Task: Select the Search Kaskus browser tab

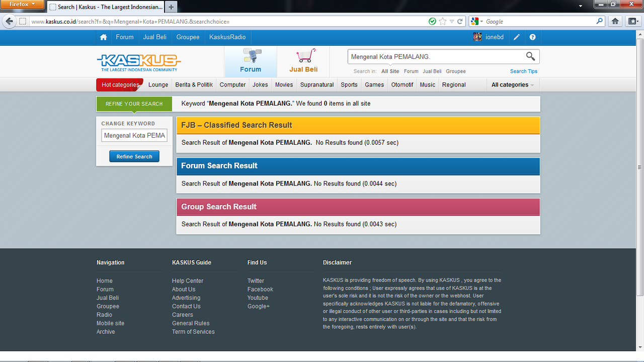Action: pos(106,7)
